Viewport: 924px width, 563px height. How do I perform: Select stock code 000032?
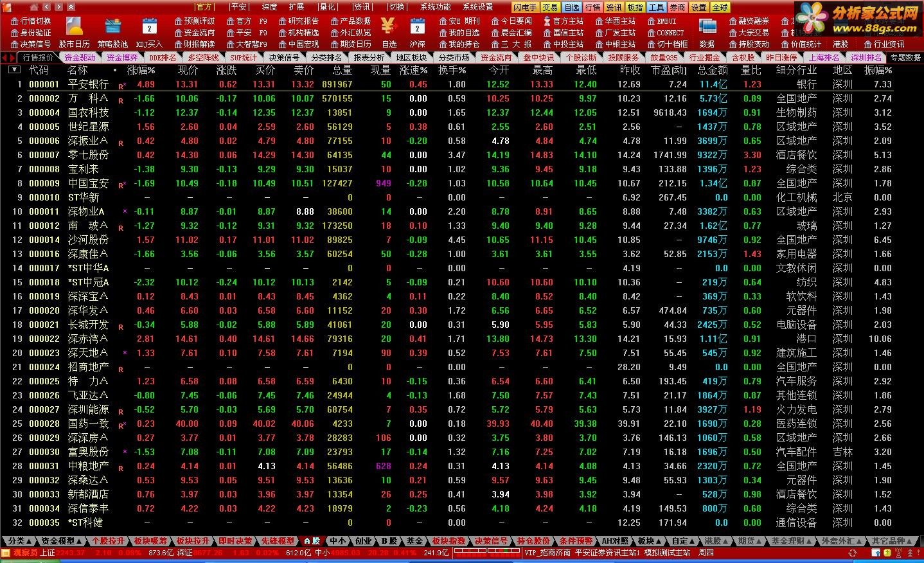click(44, 480)
